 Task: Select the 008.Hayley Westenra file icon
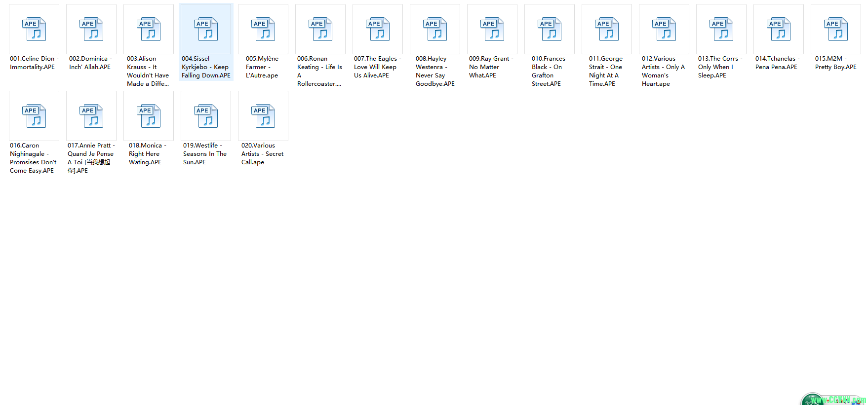tap(435, 29)
